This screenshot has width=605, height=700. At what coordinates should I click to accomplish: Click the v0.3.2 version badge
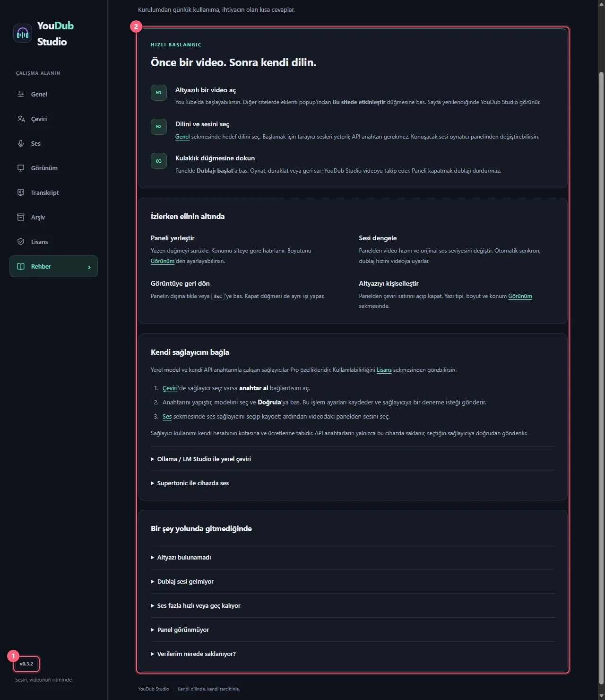click(26, 664)
